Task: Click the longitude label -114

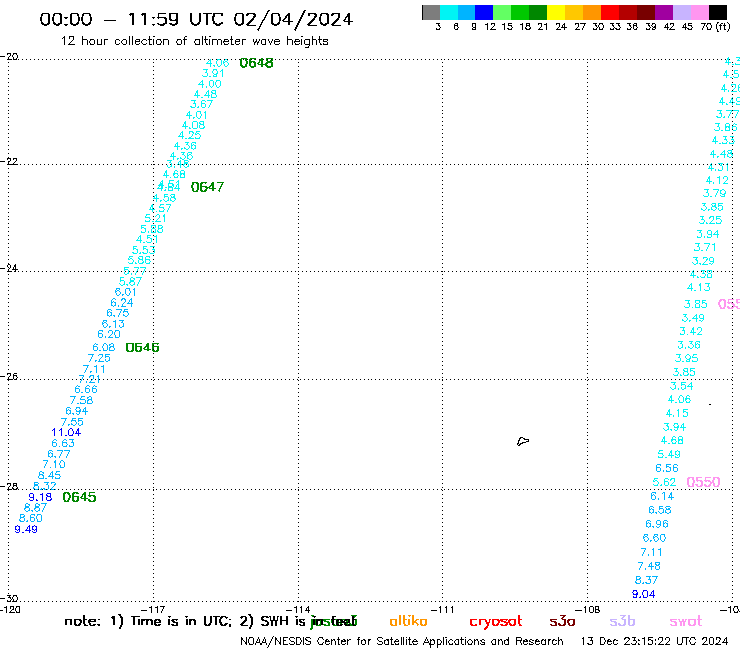Action: (298, 609)
